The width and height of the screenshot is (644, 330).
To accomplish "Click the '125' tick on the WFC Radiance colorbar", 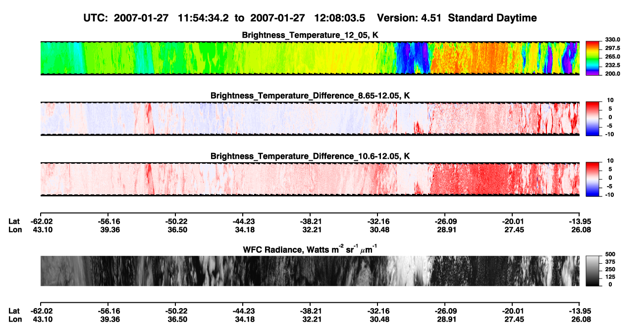I will [x=609, y=277].
